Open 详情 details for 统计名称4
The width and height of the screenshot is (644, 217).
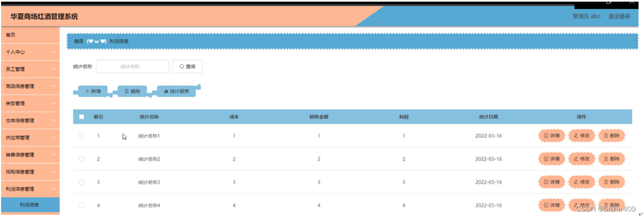(x=551, y=205)
